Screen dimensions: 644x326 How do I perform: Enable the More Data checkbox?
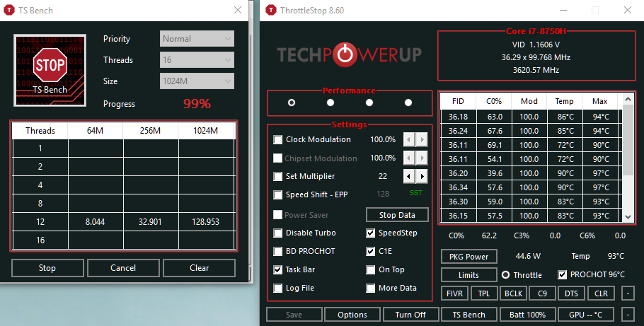tap(370, 289)
